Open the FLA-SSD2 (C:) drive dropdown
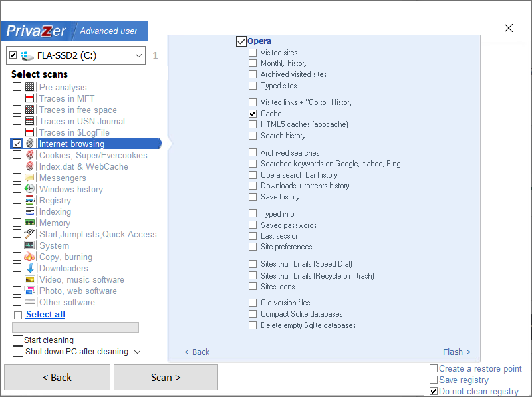This screenshot has height=397, width=532. [138, 55]
